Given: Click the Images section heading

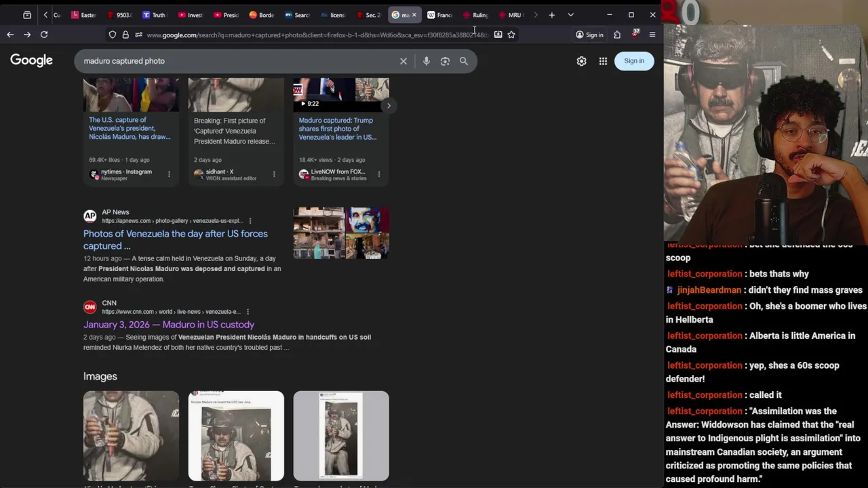Looking at the screenshot, I should pos(100,376).
